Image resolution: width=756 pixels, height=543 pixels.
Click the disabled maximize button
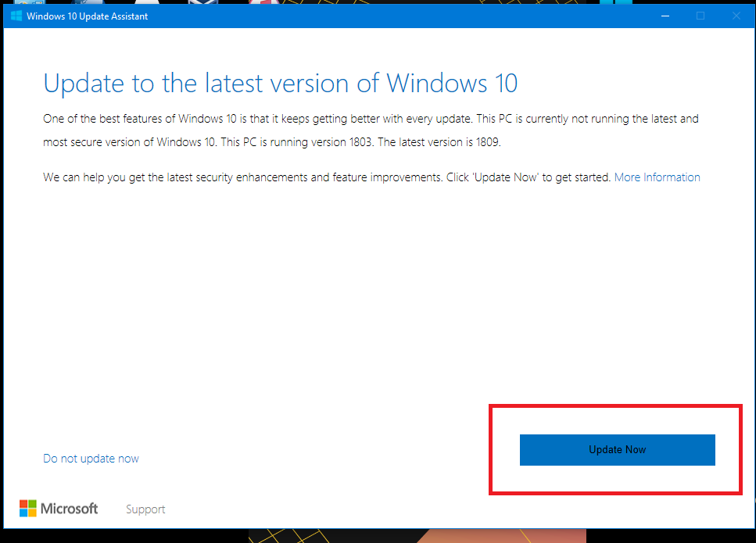click(x=700, y=16)
